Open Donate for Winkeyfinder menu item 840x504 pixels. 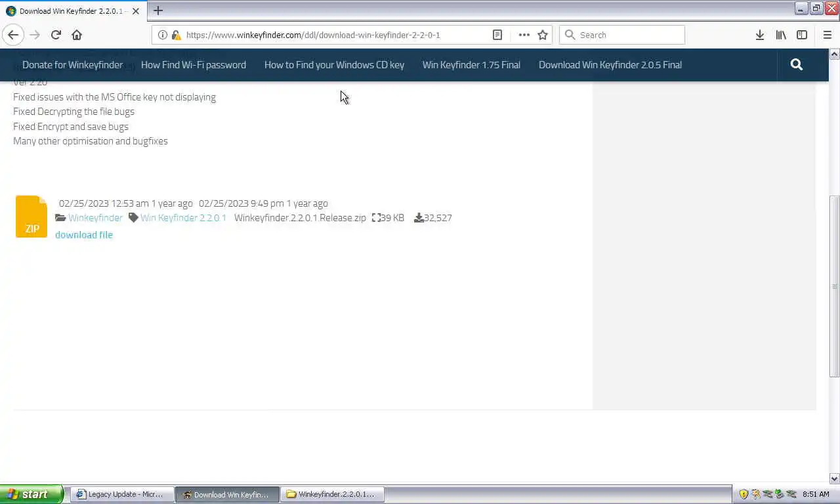72,64
